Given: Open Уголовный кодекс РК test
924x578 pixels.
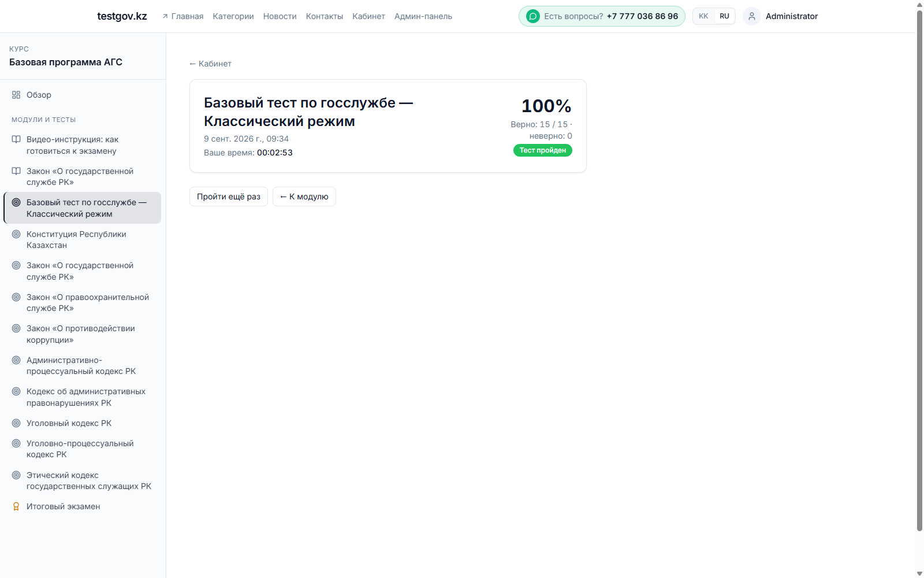Looking at the screenshot, I should tap(82, 423).
